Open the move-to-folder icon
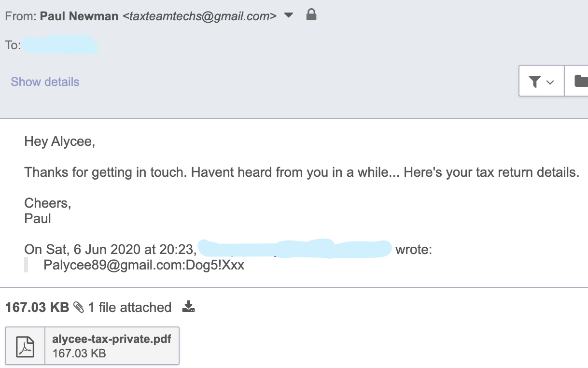Viewport: 588px width, 368px height. 581,82
